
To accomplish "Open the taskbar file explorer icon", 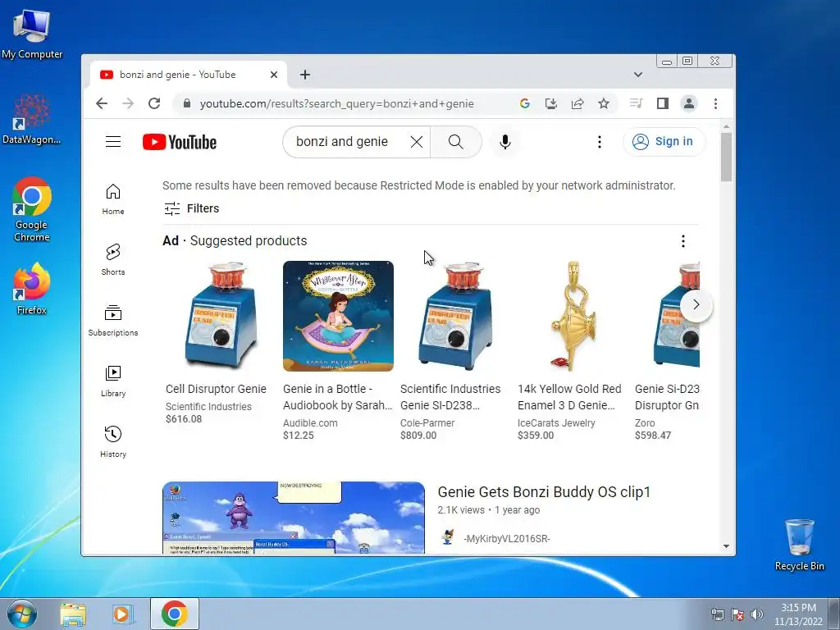I will click(73, 614).
